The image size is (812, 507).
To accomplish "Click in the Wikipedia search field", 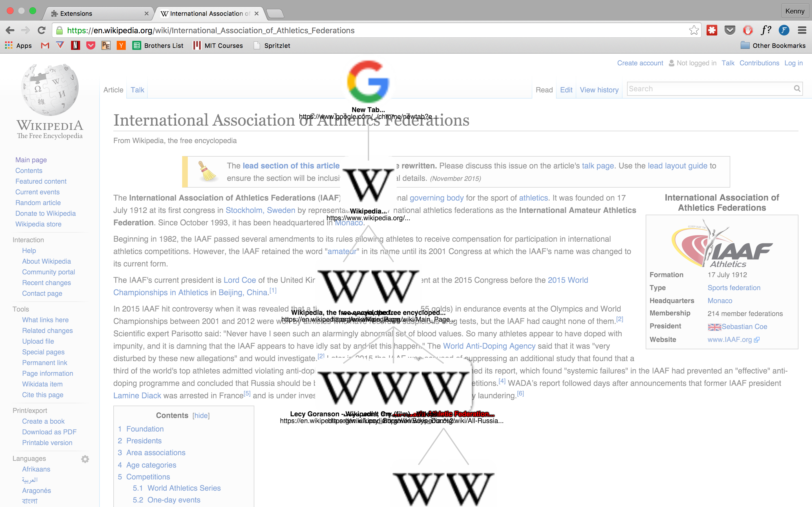I will click(708, 89).
